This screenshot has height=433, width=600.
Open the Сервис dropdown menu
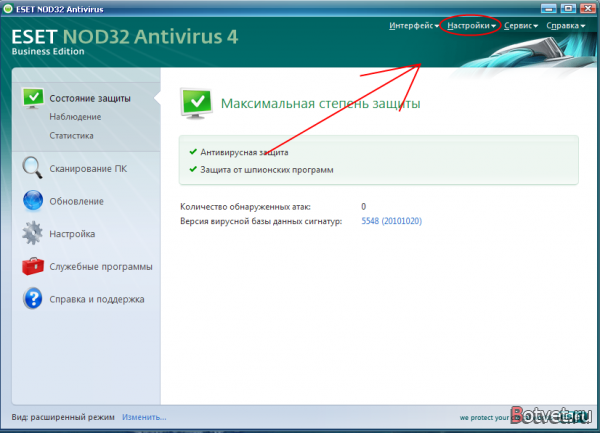pos(521,26)
